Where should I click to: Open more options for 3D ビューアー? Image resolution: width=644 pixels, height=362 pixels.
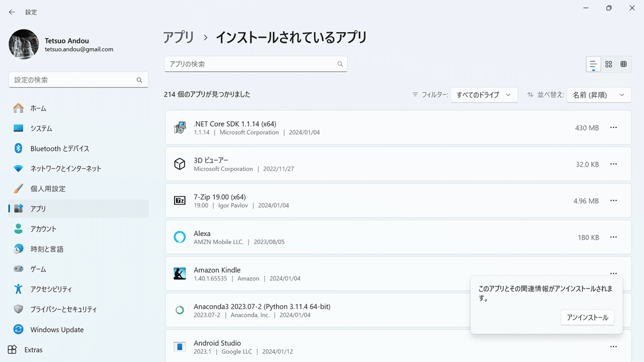pyautogui.click(x=613, y=164)
